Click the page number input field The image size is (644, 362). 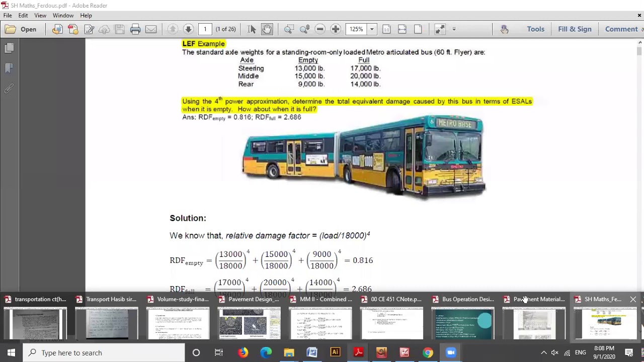tap(205, 29)
